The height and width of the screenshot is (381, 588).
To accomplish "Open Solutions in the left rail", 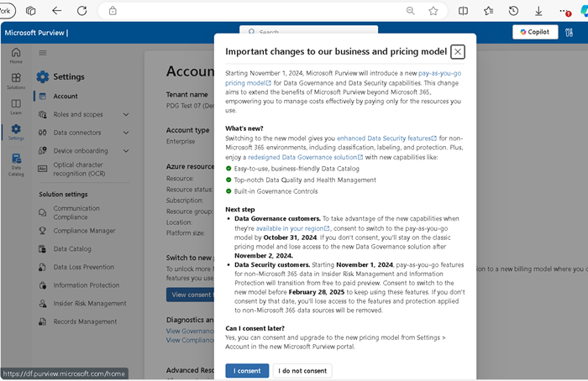I will (x=16, y=81).
